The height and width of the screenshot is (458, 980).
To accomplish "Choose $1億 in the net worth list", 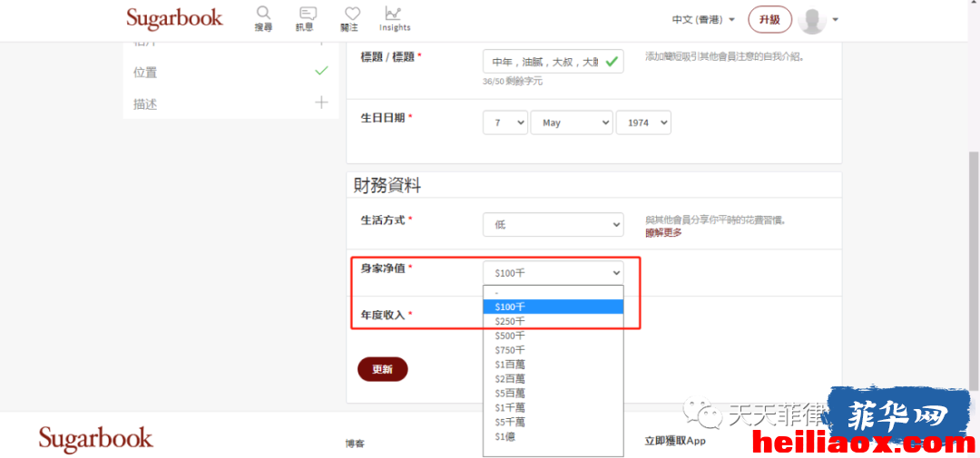I will click(554, 436).
